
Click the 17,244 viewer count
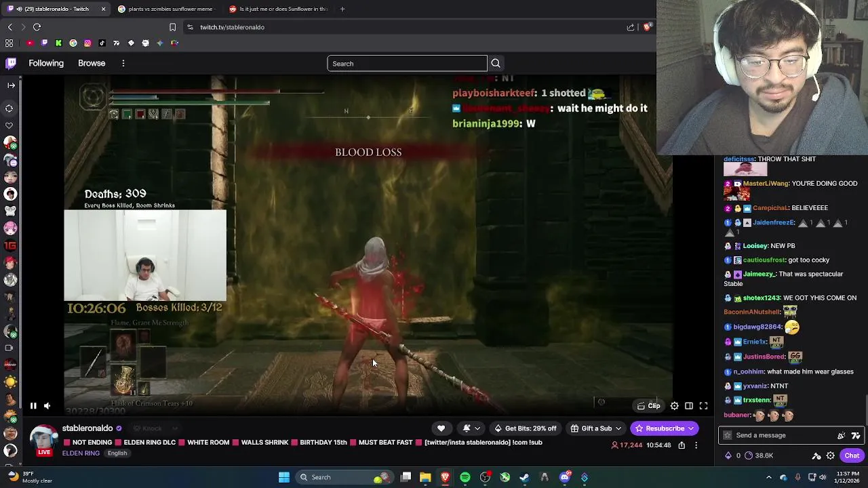click(627, 445)
